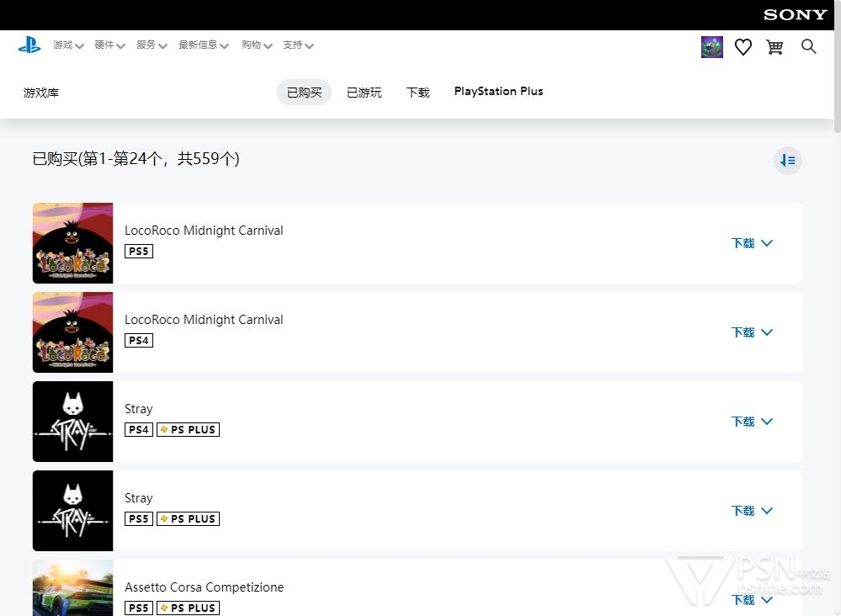Expand the 硬件 navigation menu
Screen dimensions: 841x616
109,45
